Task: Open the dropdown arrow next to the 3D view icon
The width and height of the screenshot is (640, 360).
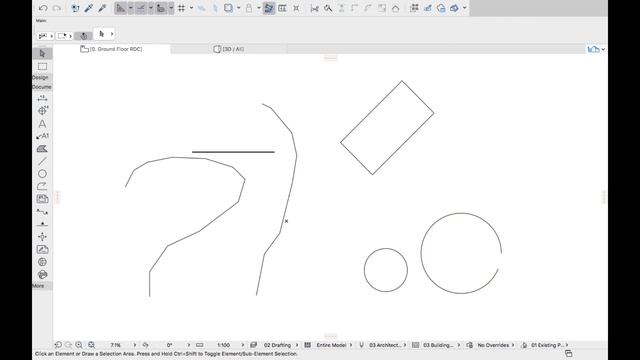Action: pos(464,8)
